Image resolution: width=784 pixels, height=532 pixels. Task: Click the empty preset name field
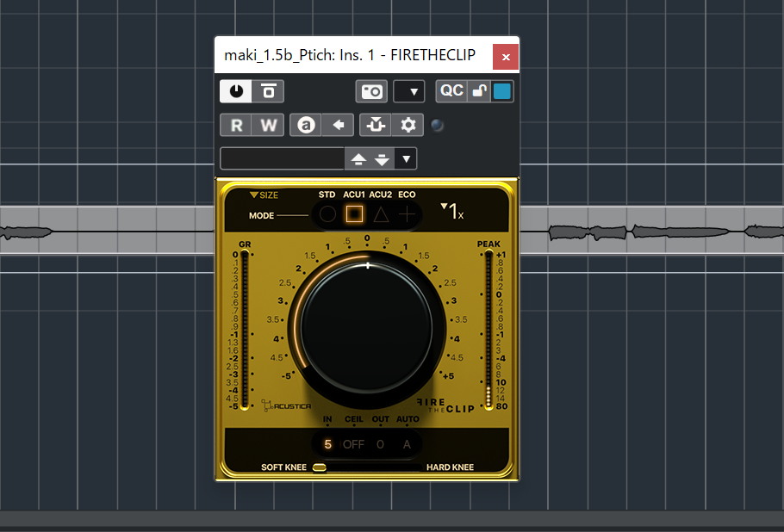coord(283,159)
